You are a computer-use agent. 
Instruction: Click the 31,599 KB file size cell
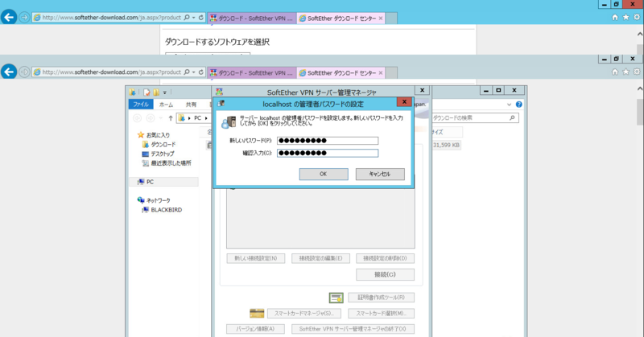click(447, 145)
